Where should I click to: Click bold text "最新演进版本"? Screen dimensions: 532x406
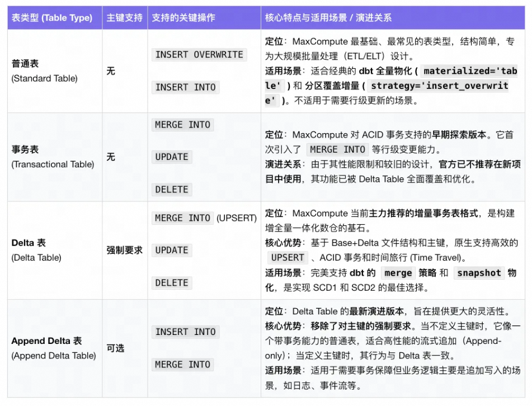tap(376, 311)
